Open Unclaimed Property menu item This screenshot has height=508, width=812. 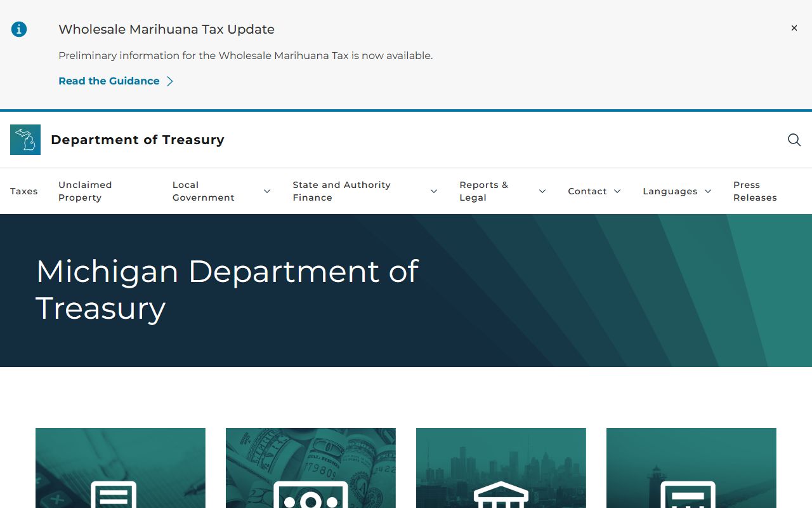pyautogui.click(x=85, y=191)
